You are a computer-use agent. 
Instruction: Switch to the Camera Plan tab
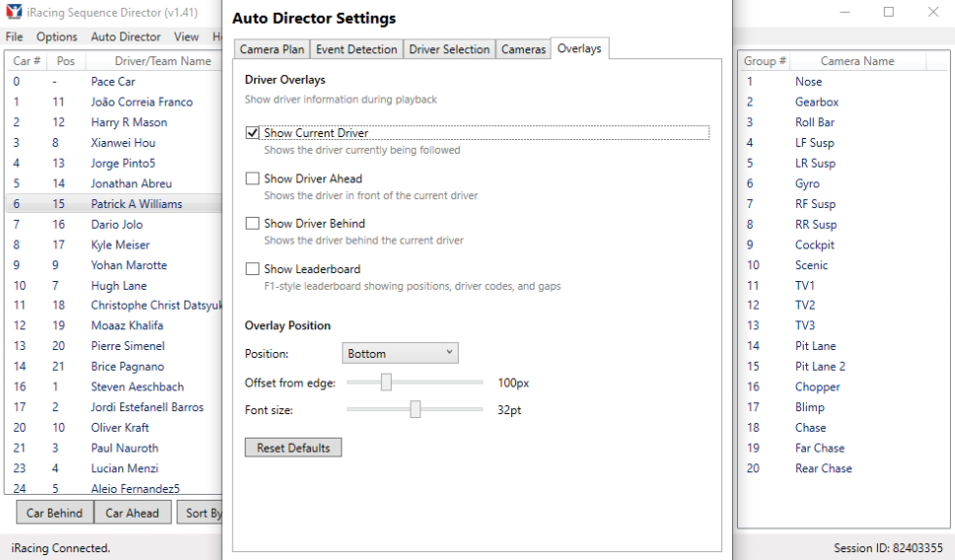(271, 49)
